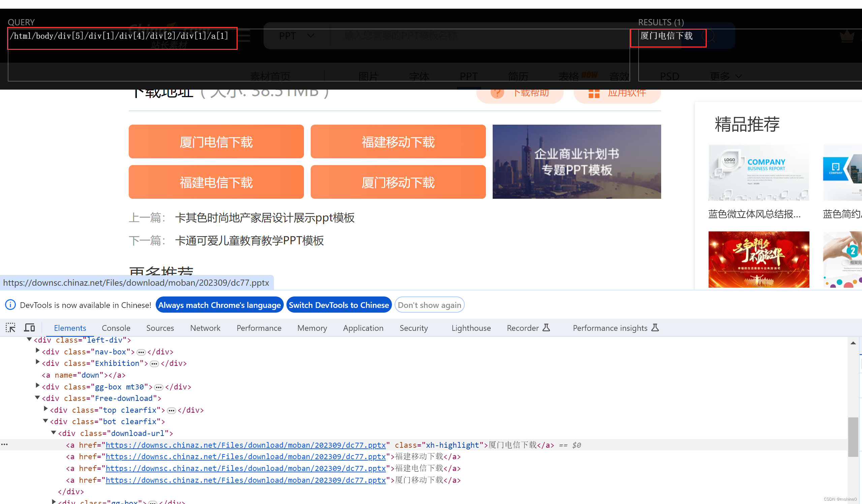Select the a name="down" element row
Image resolution: width=862 pixels, height=504 pixels.
point(84,375)
